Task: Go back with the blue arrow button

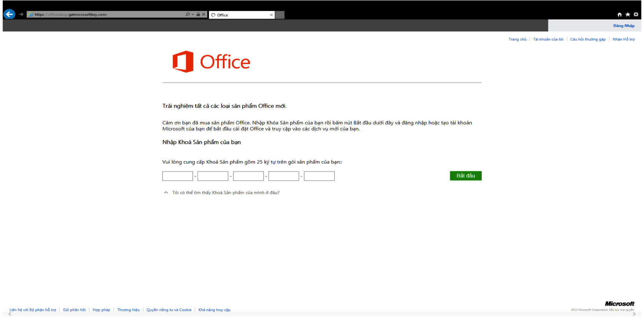Action: point(9,14)
